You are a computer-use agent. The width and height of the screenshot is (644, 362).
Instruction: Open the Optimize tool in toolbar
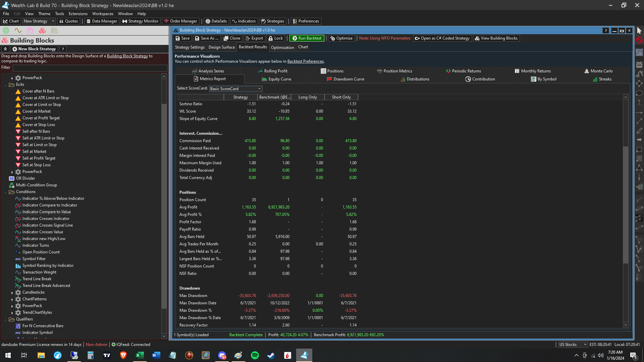(341, 38)
